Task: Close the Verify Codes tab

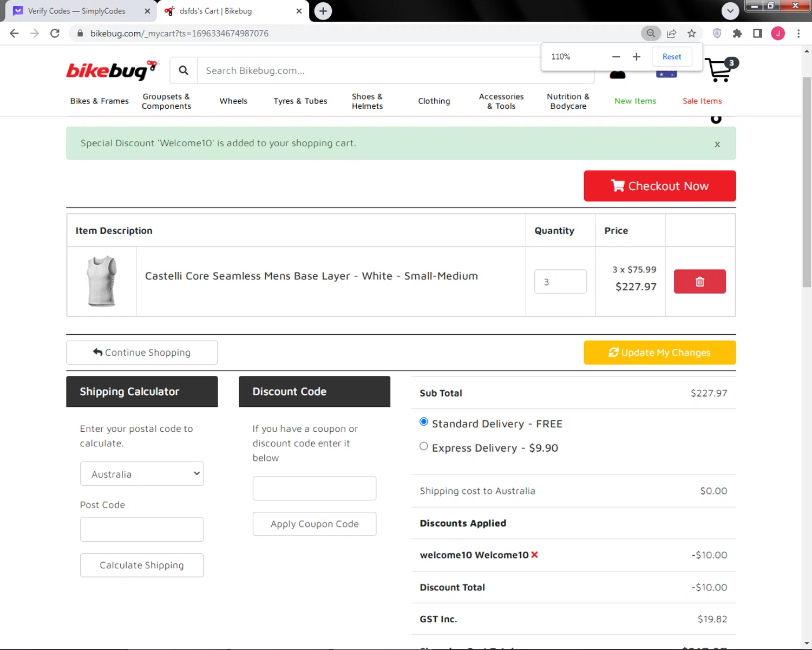Action: click(147, 11)
